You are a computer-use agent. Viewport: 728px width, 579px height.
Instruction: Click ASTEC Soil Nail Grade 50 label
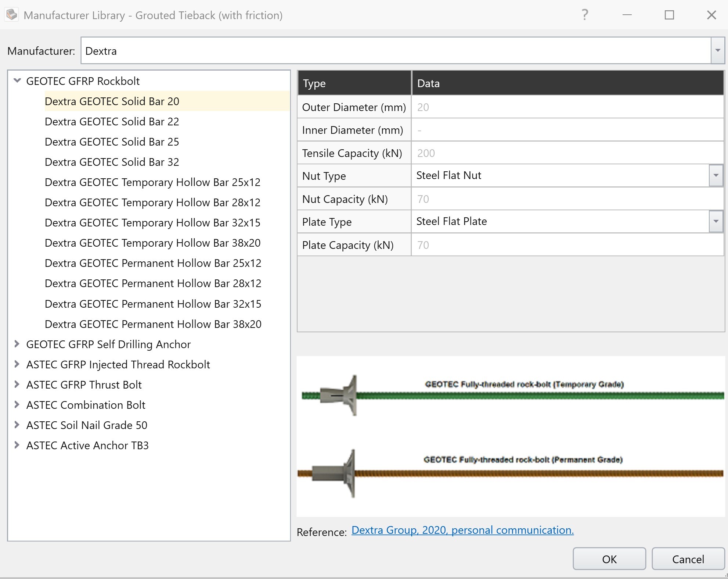coord(87,425)
